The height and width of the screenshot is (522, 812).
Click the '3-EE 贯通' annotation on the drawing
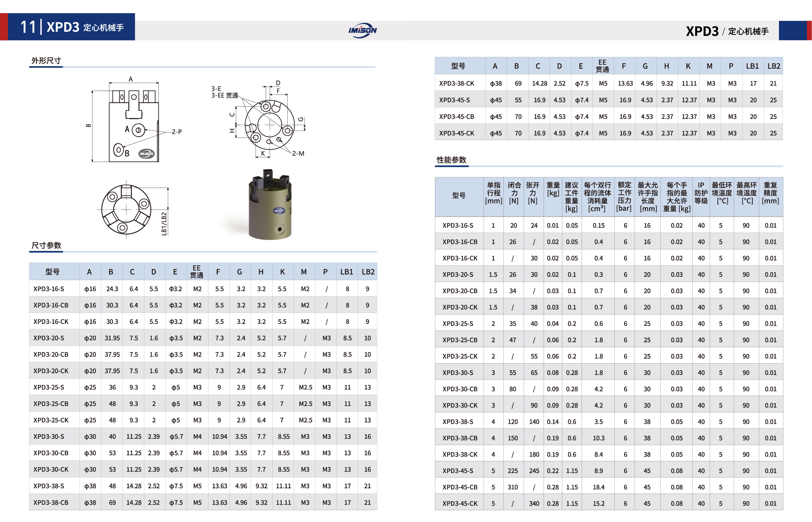click(224, 95)
